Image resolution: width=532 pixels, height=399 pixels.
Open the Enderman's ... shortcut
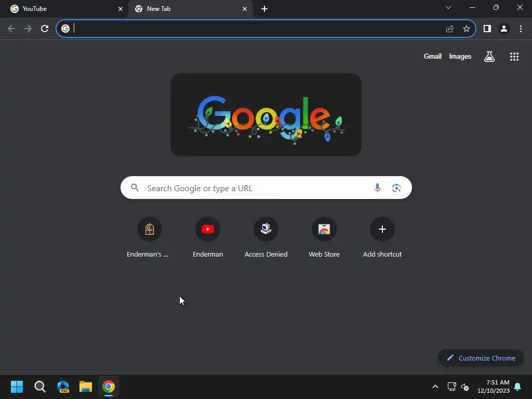149,238
